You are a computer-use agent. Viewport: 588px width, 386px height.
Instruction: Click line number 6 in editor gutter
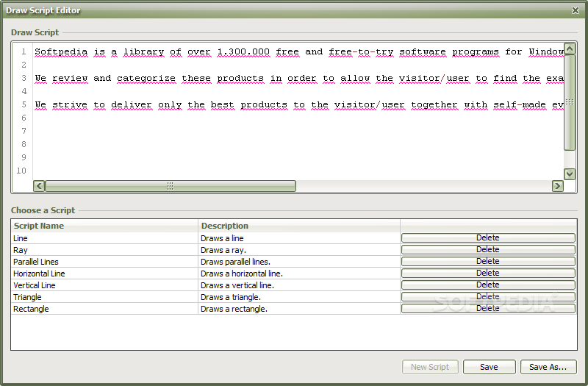coord(24,118)
